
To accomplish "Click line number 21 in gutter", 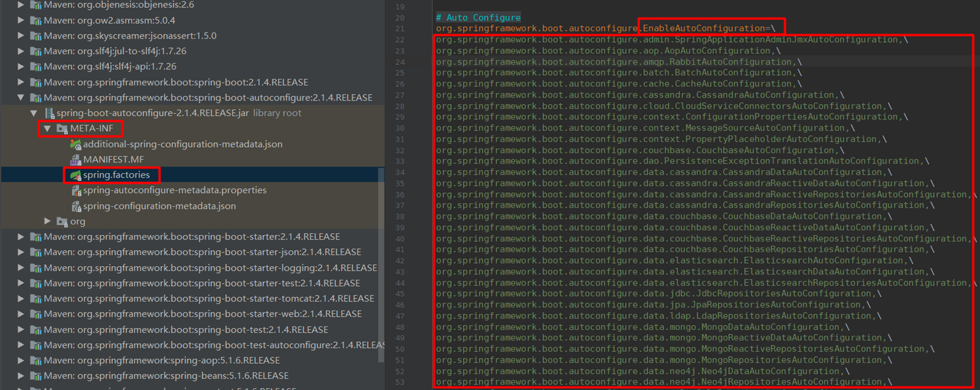I will 400,29.
